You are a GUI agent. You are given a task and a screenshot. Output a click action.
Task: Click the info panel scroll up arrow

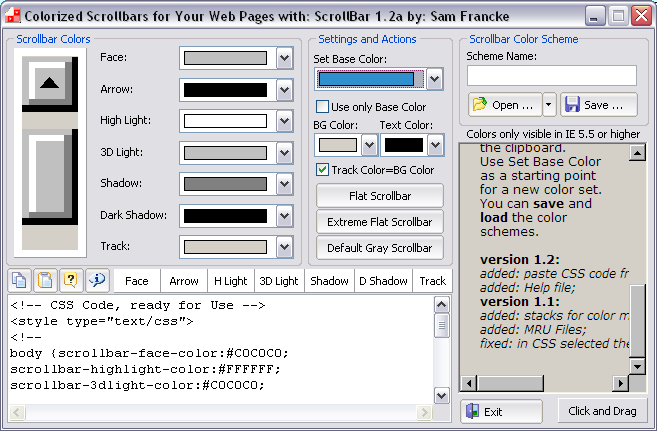pyautogui.click(x=637, y=153)
